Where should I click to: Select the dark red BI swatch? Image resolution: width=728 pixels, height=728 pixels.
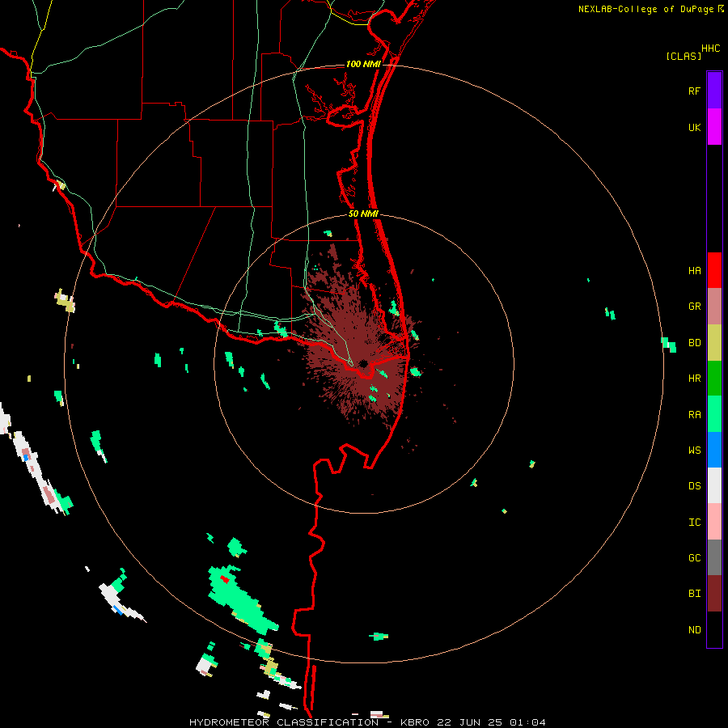click(714, 594)
